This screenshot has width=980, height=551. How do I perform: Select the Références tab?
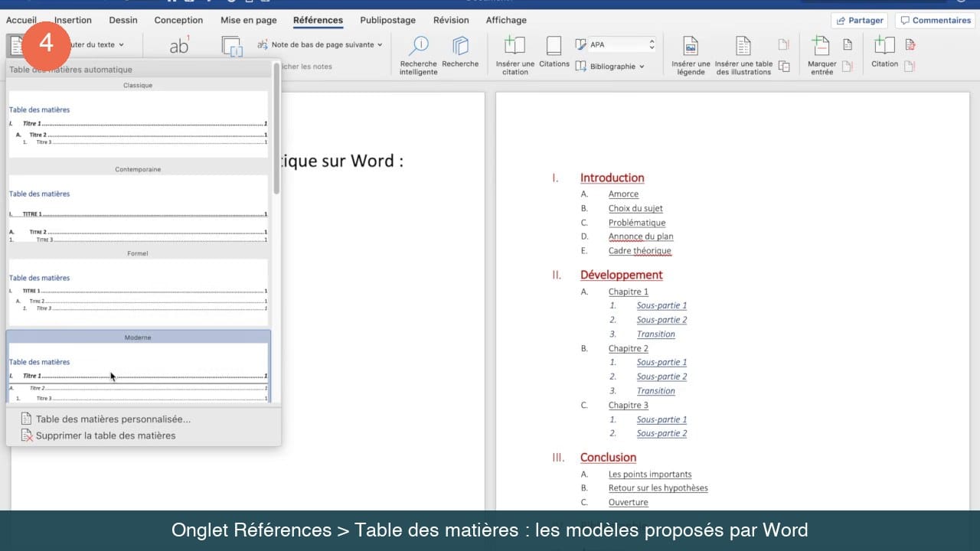(318, 20)
